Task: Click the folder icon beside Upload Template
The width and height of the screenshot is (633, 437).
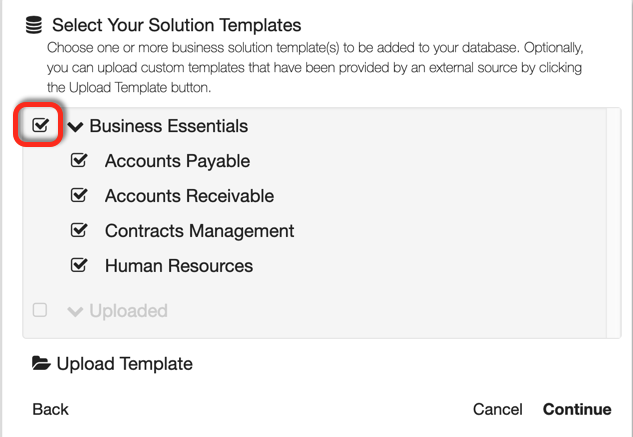Action: pos(41,364)
